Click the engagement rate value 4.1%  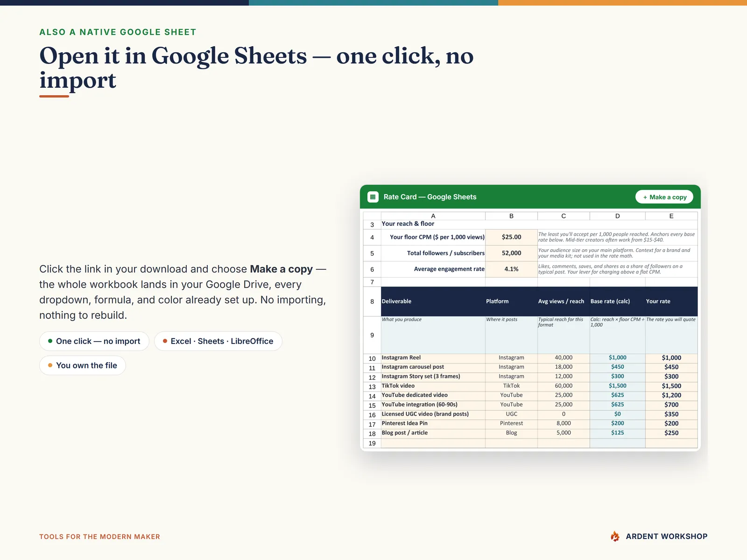click(x=511, y=269)
